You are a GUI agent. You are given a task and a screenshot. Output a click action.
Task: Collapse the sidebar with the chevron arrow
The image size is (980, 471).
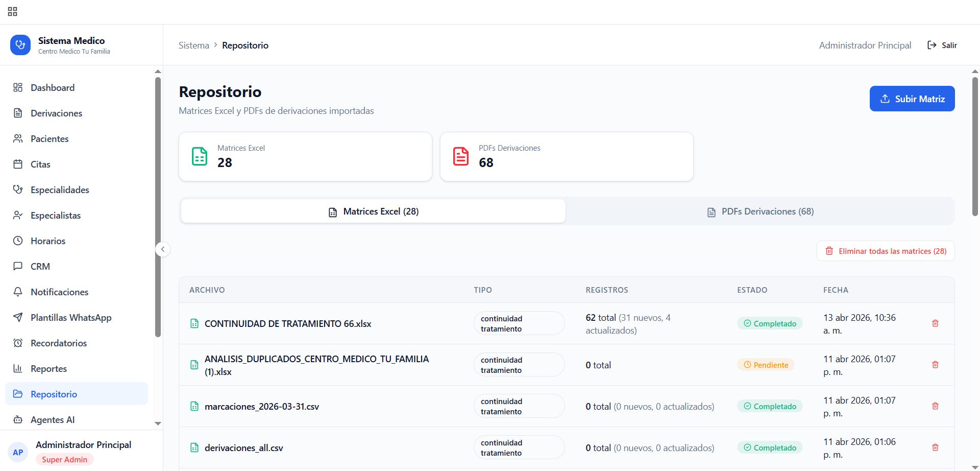(x=163, y=249)
